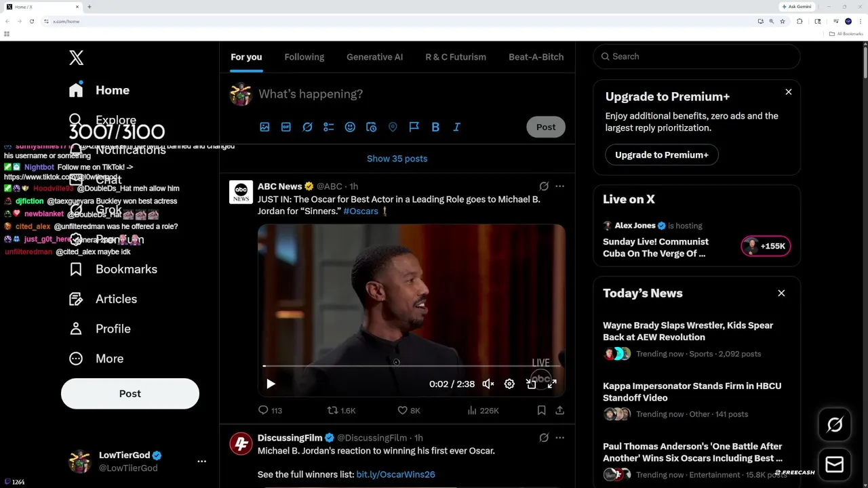
Task: Open Chrome extensions puzzle icon
Action: pyautogui.click(x=800, y=22)
